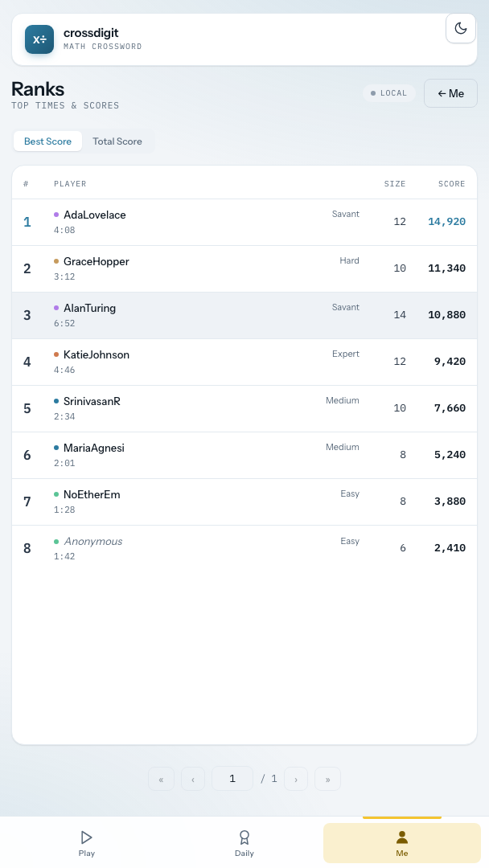Image resolution: width=489 pixels, height=868 pixels.
Task: Click the top score 14,920
Action: coord(447,222)
